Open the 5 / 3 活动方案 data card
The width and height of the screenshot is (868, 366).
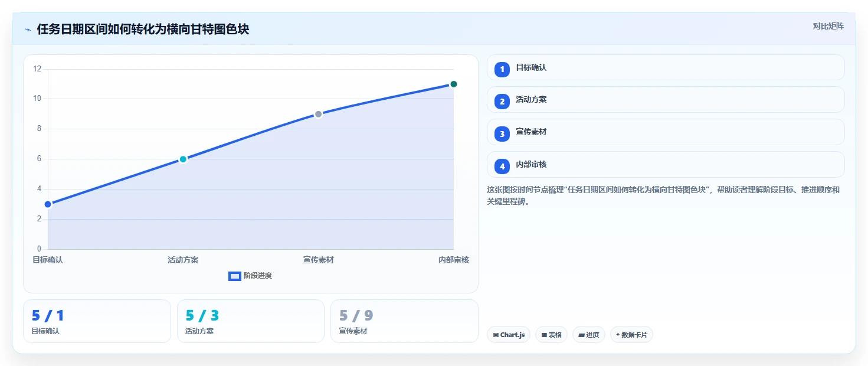[x=251, y=321]
